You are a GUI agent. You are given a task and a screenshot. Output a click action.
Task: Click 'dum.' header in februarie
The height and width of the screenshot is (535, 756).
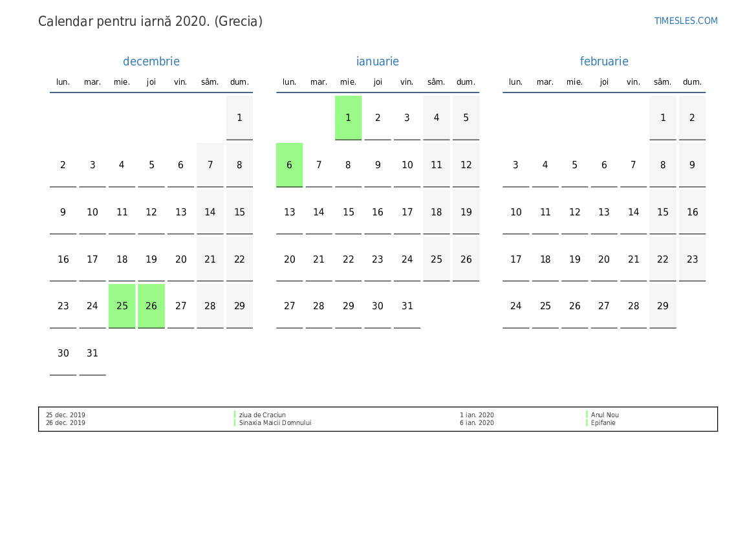pos(693,82)
